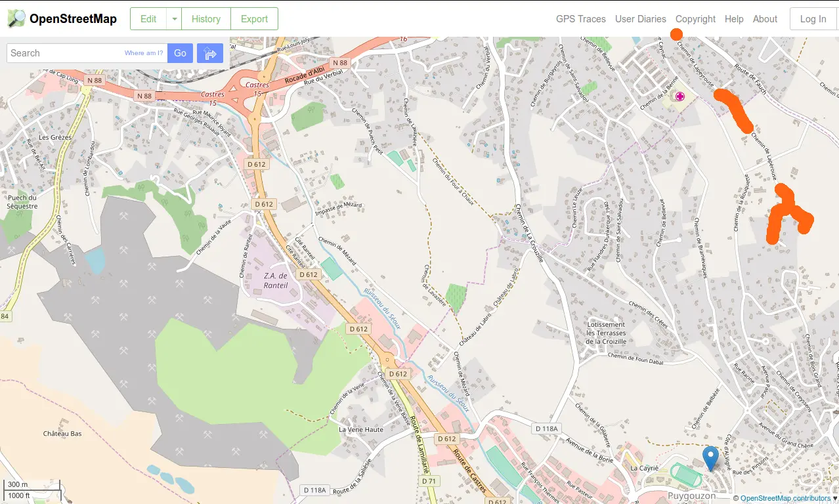Open GPS Traces page
Viewport: 839px width, 504px height.
click(581, 19)
